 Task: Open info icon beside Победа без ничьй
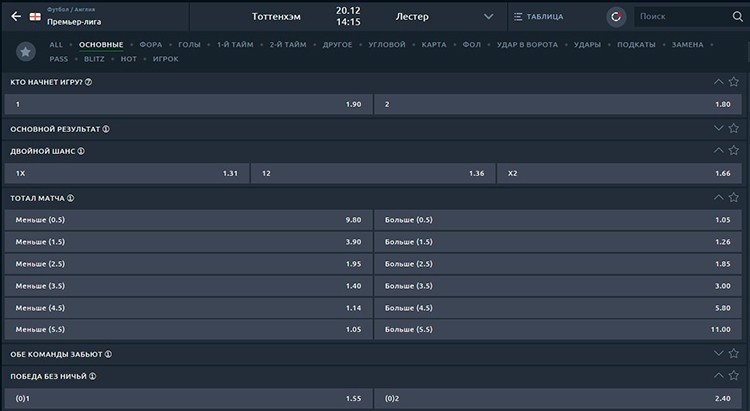(92, 377)
